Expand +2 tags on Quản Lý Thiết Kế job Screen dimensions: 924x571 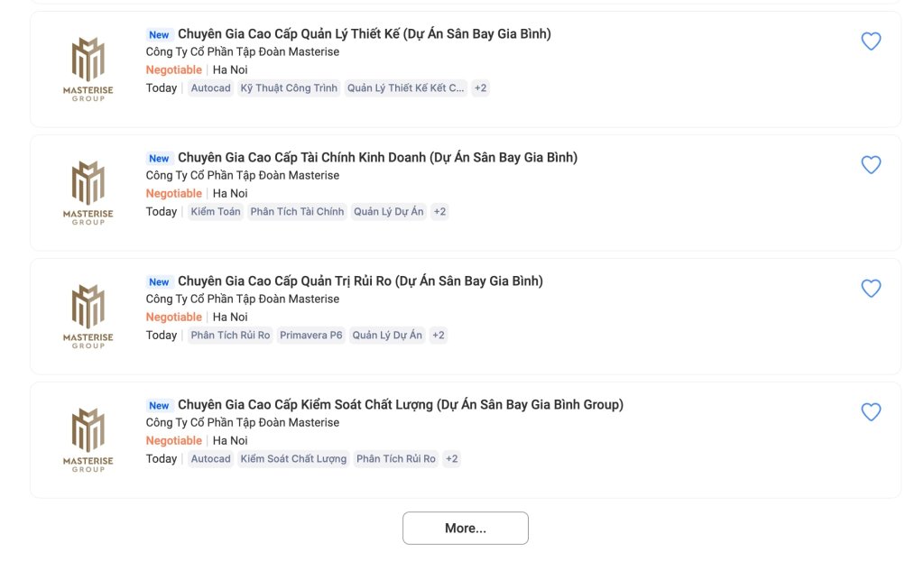pos(481,88)
